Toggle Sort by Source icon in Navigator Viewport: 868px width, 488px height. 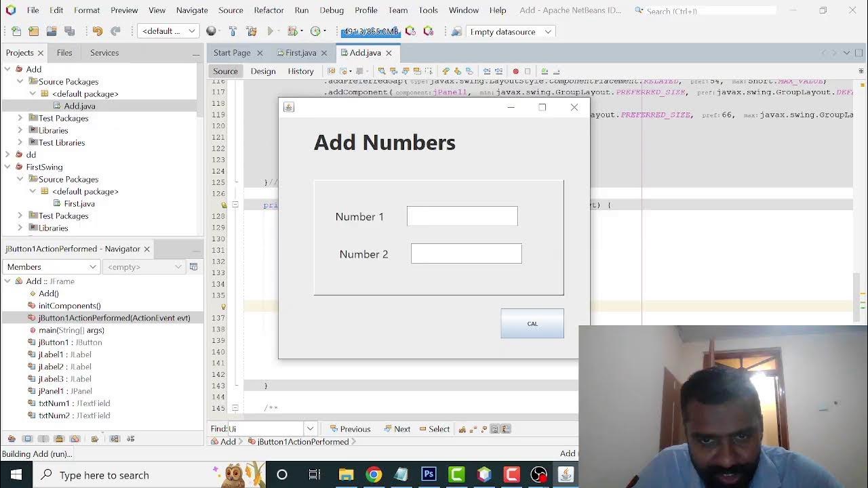pyautogui.click(x=131, y=439)
